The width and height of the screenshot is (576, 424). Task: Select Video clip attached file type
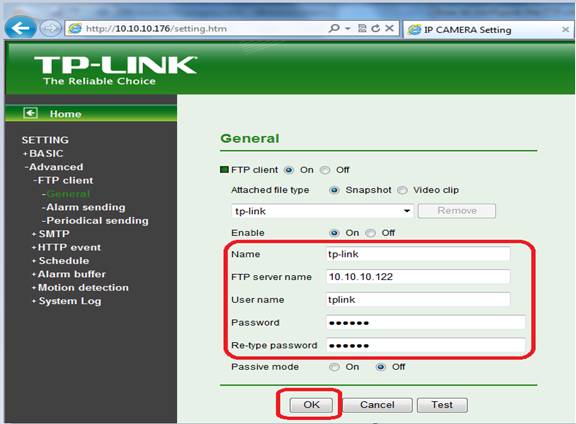point(403,190)
